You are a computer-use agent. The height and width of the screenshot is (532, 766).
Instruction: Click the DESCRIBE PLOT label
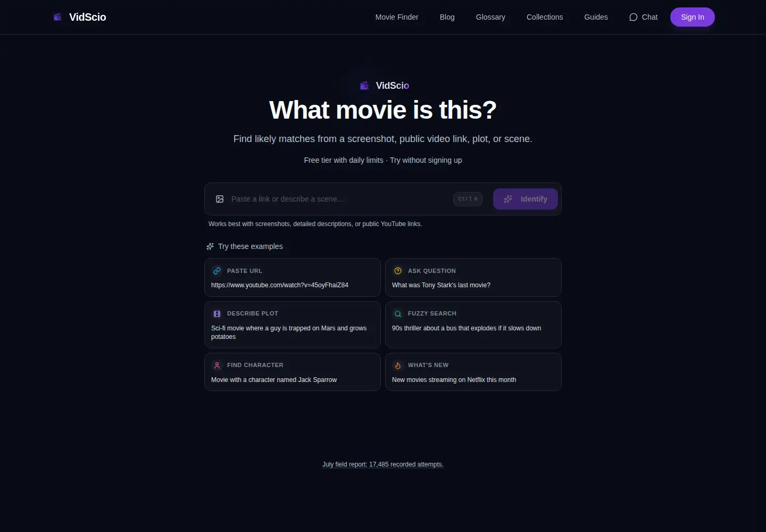point(253,313)
